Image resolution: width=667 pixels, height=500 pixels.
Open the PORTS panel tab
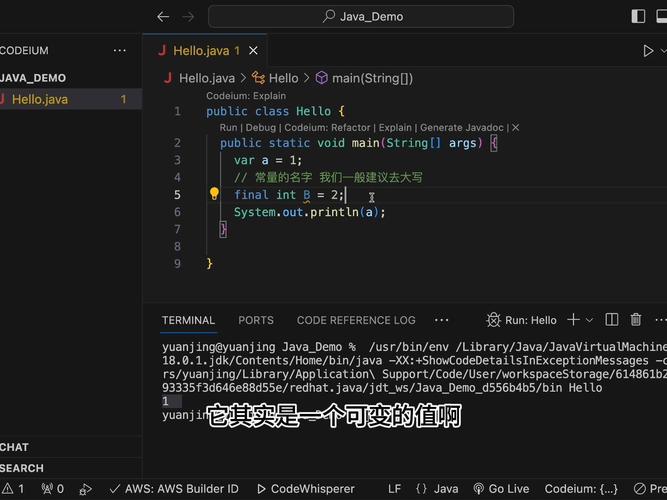256,320
